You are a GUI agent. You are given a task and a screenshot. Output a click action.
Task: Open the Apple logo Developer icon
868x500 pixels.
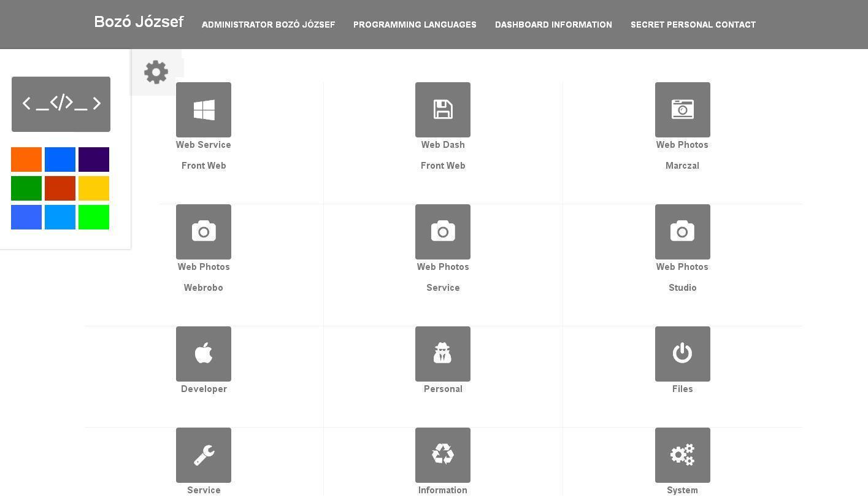point(204,354)
